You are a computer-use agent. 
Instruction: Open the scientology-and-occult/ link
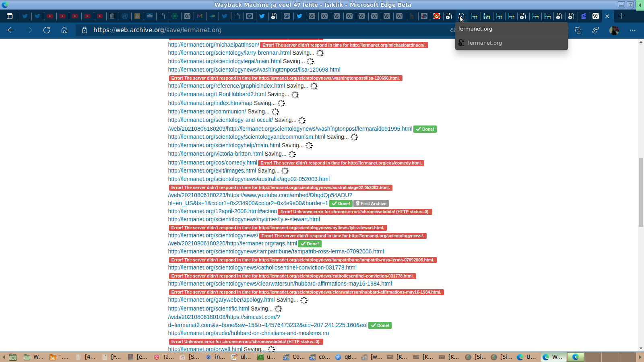coord(221,120)
